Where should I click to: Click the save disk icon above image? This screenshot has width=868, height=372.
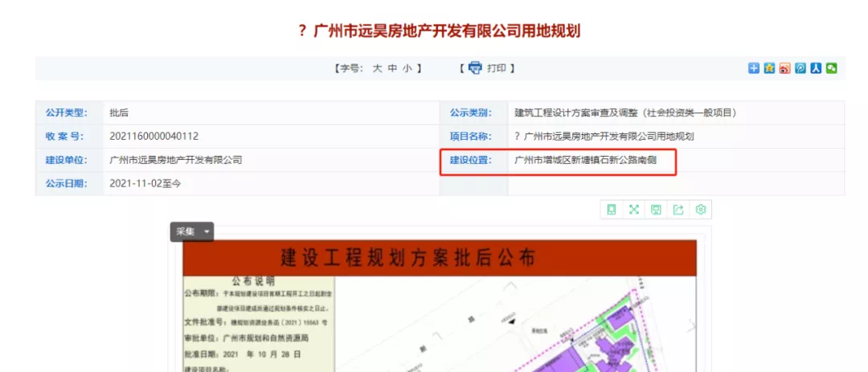pyautogui.click(x=656, y=210)
